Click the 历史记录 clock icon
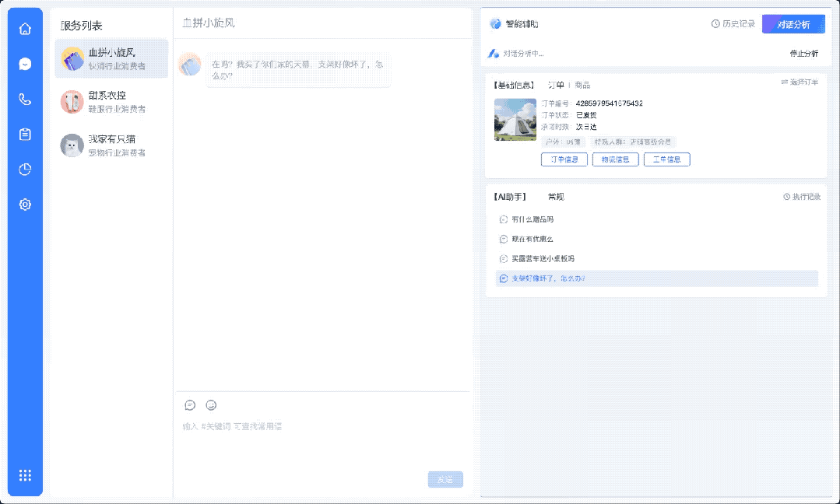The width and height of the screenshot is (840, 504). click(x=715, y=23)
